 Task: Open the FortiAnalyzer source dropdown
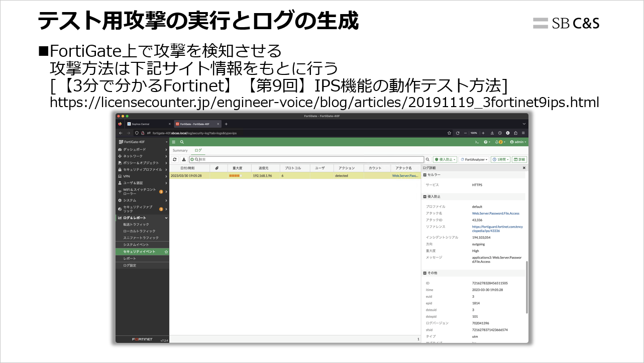474,159
